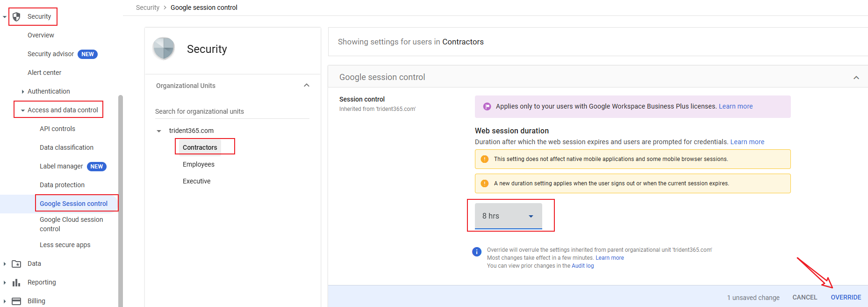Image resolution: width=868 pixels, height=307 pixels.
Task: Click the first orange warning icon
Action: (x=485, y=159)
